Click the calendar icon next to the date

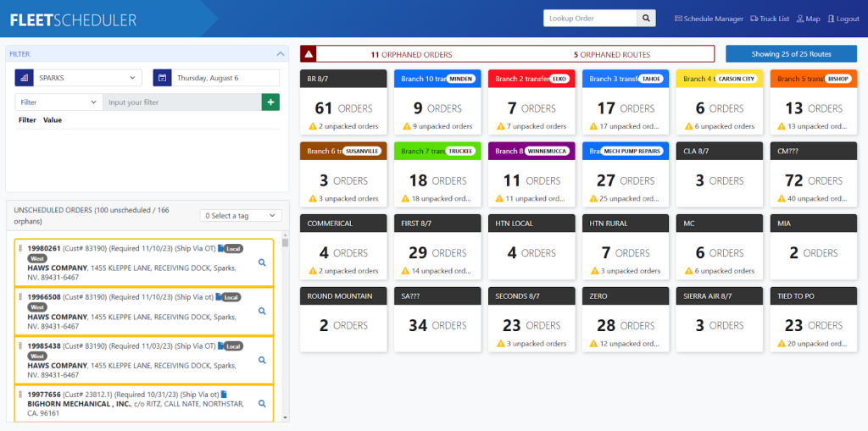point(162,78)
